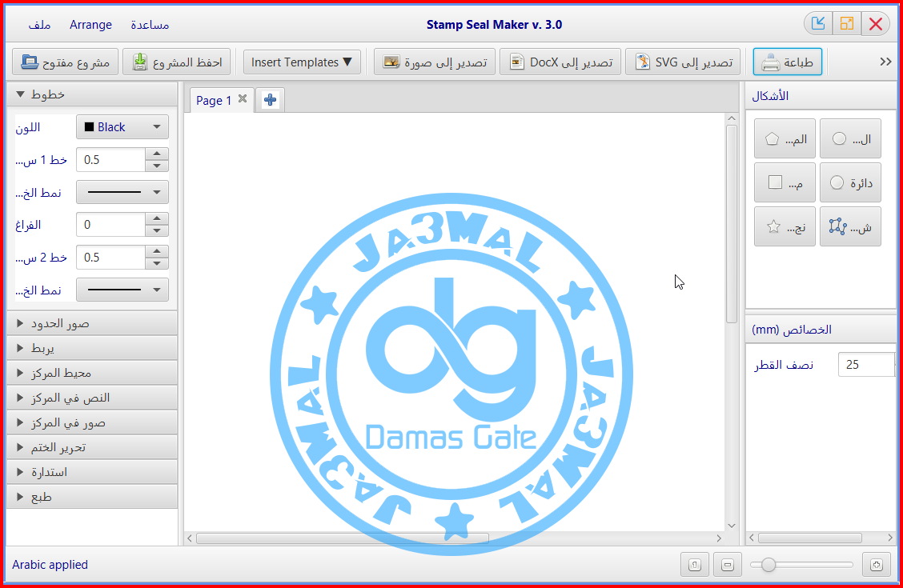Image resolution: width=903 pixels, height=588 pixels.
Task: Open the Arrange menu
Action: [90, 25]
